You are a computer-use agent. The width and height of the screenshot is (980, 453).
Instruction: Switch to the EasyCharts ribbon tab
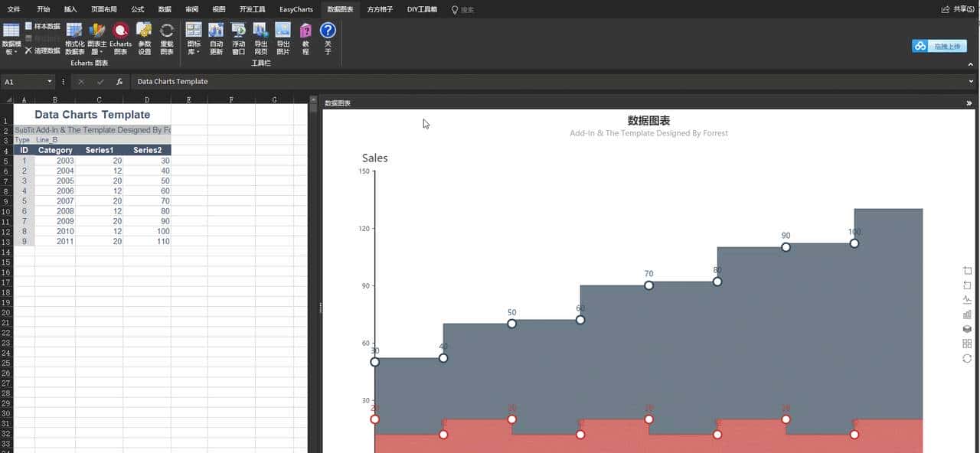click(x=296, y=9)
